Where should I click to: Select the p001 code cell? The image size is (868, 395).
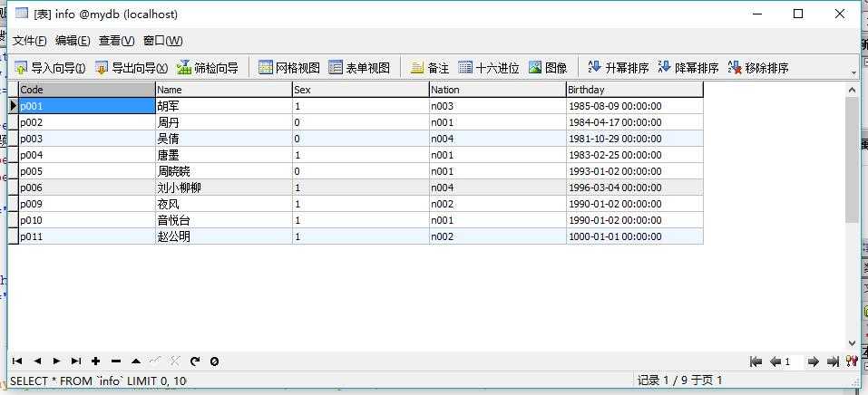click(87, 106)
